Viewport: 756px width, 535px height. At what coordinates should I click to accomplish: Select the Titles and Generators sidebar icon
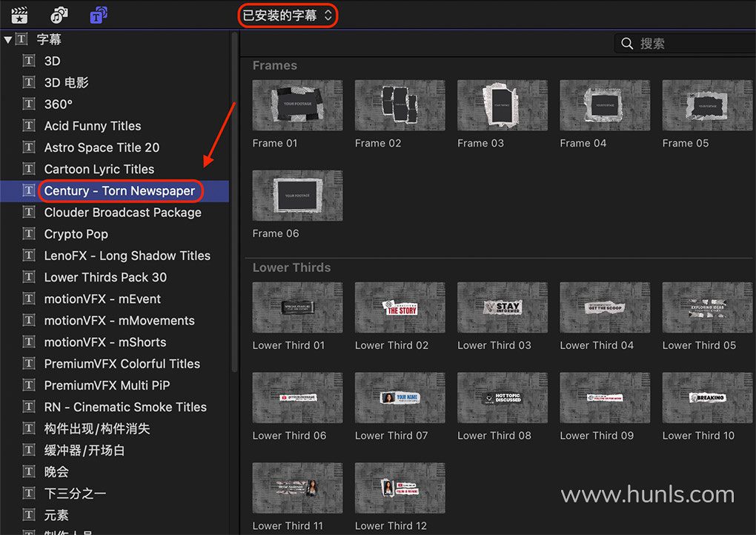click(x=99, y=15)
